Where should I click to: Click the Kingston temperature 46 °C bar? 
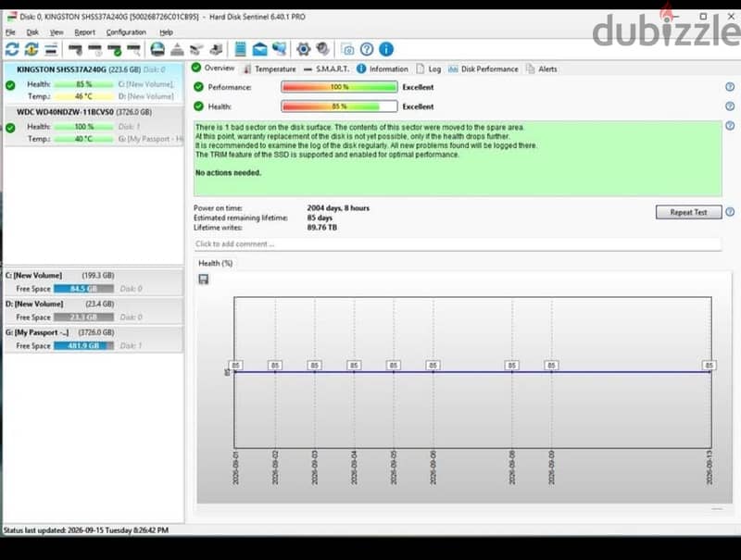click(x=83, y=96)
